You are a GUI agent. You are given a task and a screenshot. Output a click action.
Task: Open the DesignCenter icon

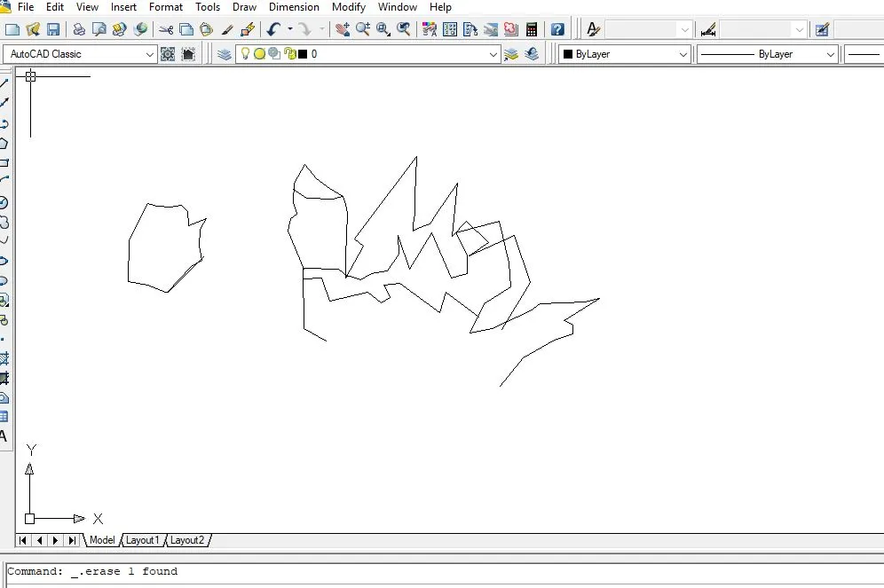pos(450,29)
